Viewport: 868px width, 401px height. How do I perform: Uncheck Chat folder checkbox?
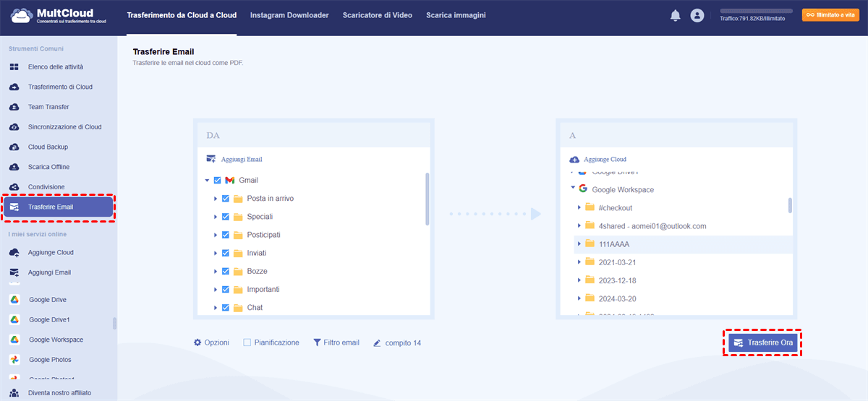226,308
